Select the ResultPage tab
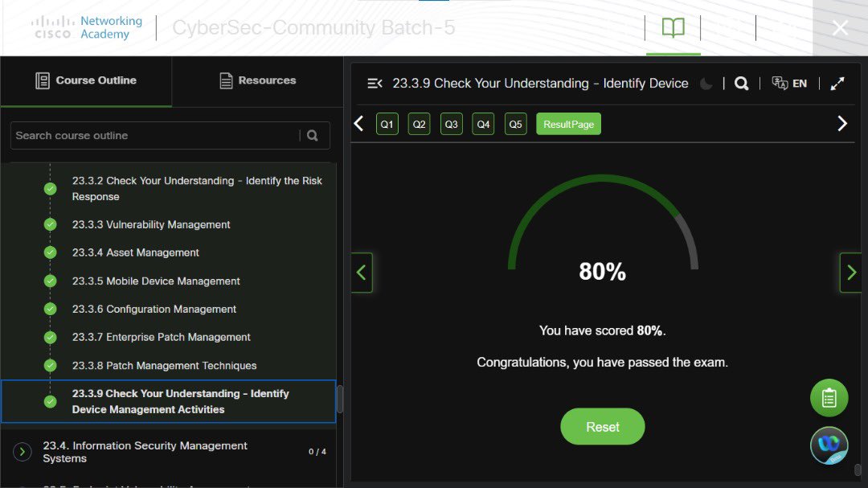 pos(568,124)
